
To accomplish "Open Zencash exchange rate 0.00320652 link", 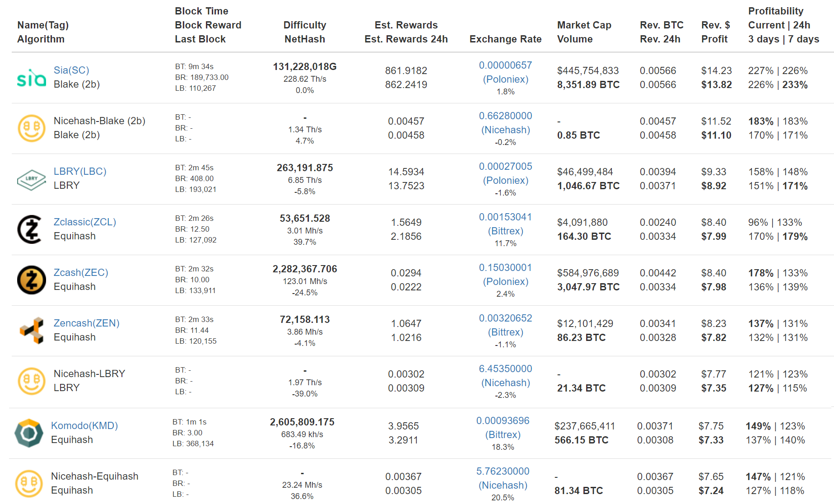I will click(505, 318).
